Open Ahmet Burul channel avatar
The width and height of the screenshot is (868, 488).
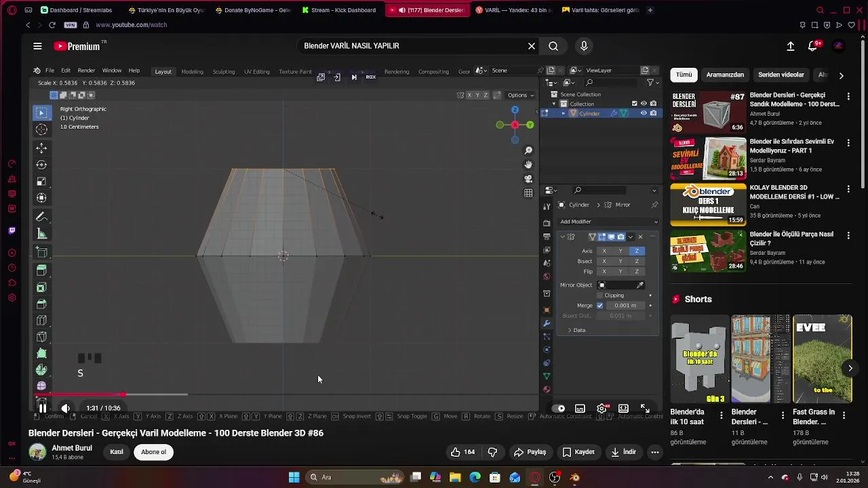37,452
